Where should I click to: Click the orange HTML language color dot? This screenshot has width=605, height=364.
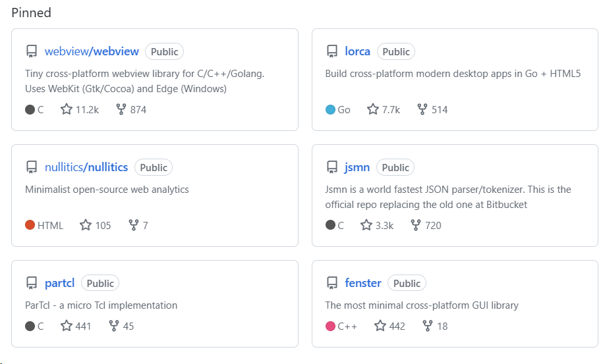coord(30,225)
